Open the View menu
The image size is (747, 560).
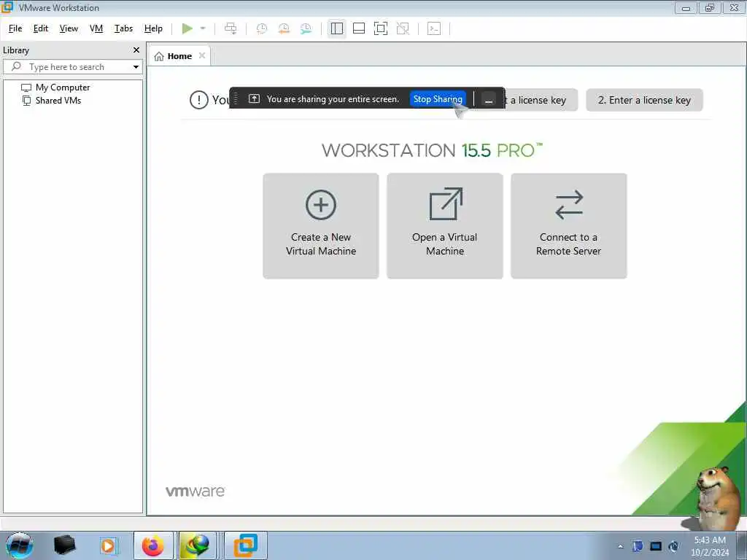pyautogui.click(x=69, y=28)
